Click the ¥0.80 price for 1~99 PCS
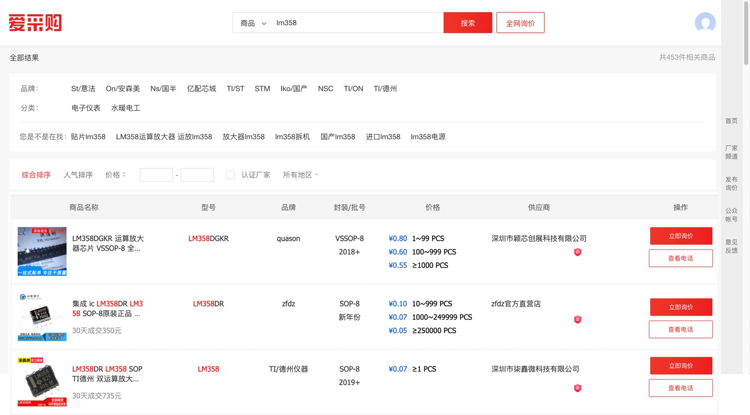Screen dimensions: 750x415 pos(398,239)
